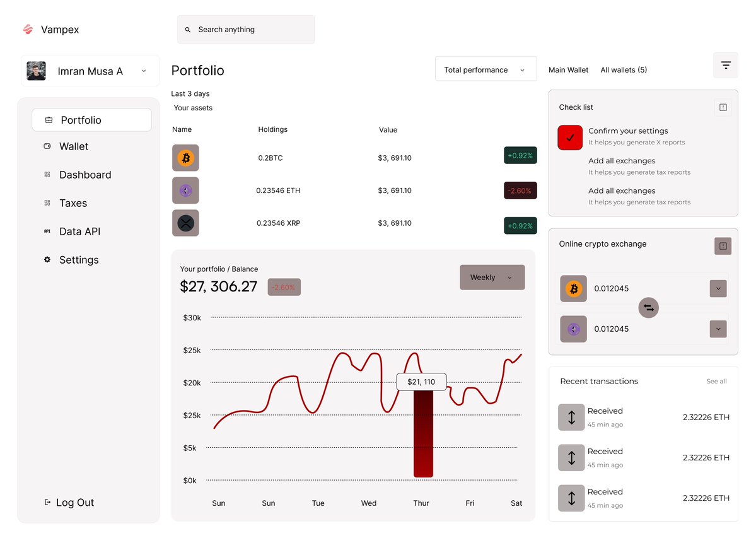Open the Dashboard from the sidebar
This screenshot has height=538, width=756.
coord(85,175)
